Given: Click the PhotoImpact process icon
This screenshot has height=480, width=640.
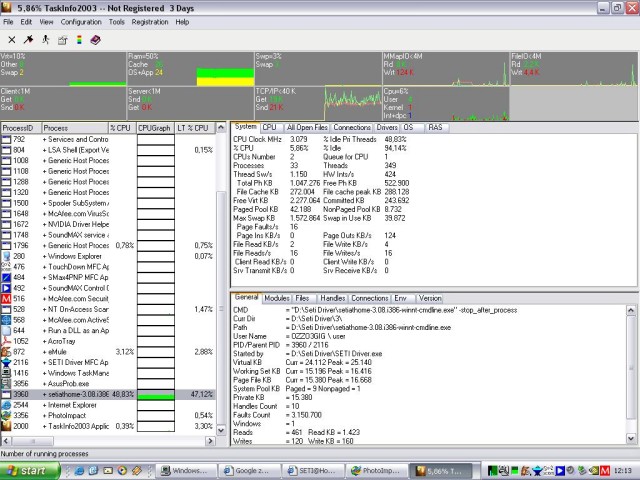Looking at the screenshot, I should click(6, 416).
